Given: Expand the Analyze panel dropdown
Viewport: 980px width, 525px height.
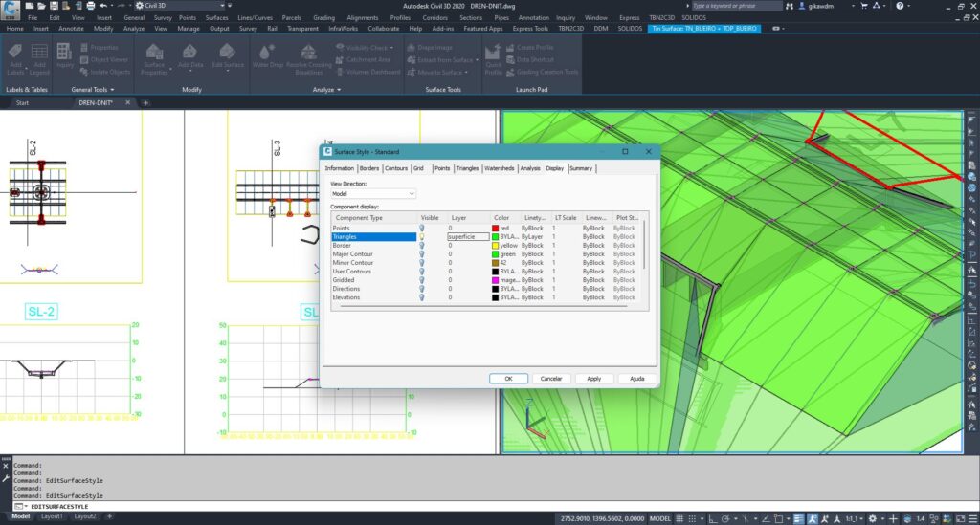Looking at the screenshot, I should [326, 90].
